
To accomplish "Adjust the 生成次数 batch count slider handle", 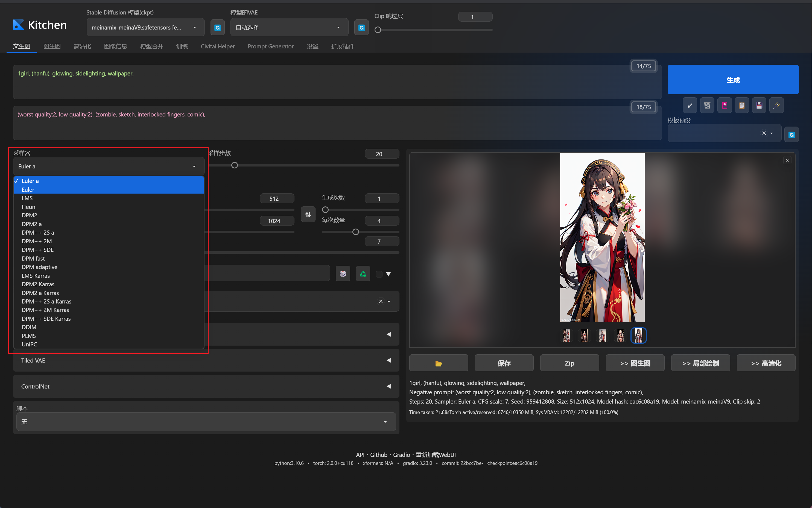I will 325,210.
